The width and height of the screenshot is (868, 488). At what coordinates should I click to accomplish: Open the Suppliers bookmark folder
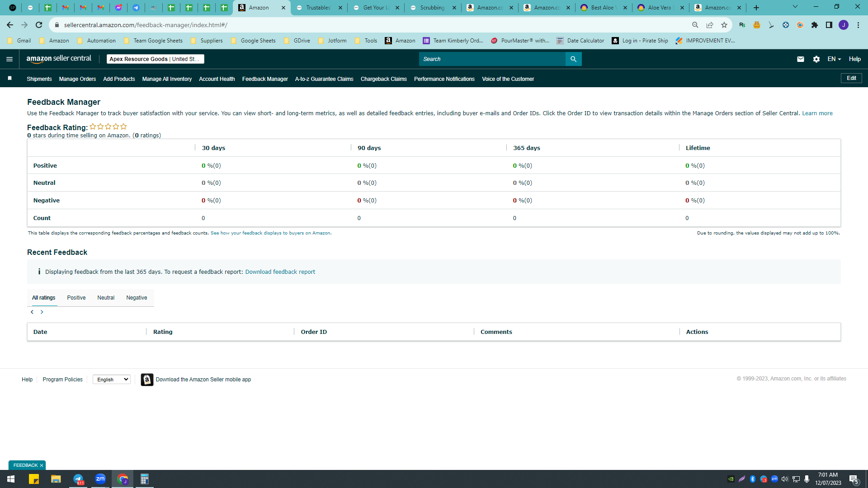coord(207,41)
